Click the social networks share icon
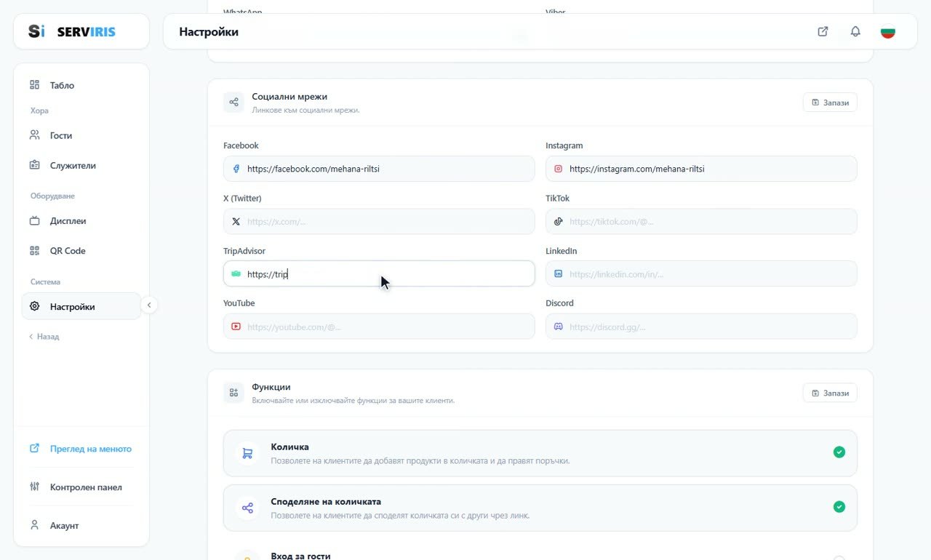This screenshot has width=931, height=560. pos(233,103)
